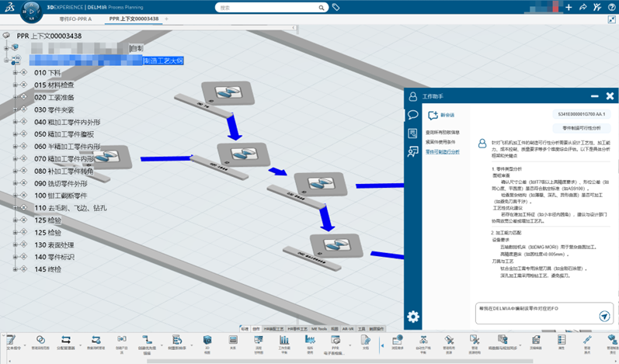Expand the 090 铣切零件外形 tree node
The width and height of the screenshot is (619, 364).
[x=15, y=183]
